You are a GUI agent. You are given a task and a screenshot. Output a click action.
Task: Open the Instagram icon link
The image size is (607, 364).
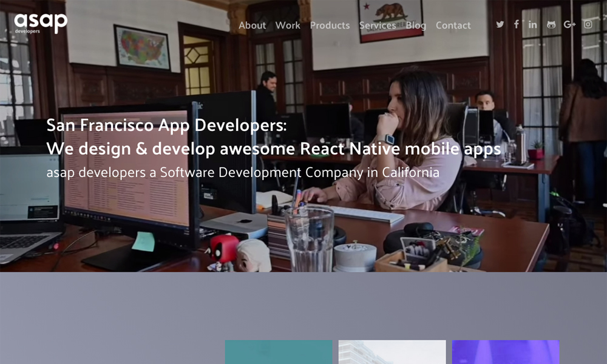tap(588, 24)
